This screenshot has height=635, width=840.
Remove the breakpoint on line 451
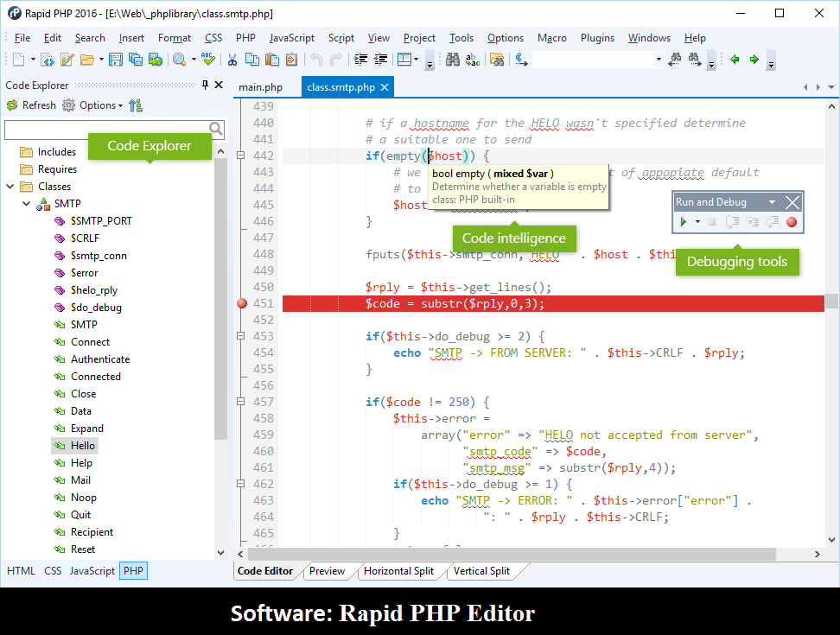[242, 303]
